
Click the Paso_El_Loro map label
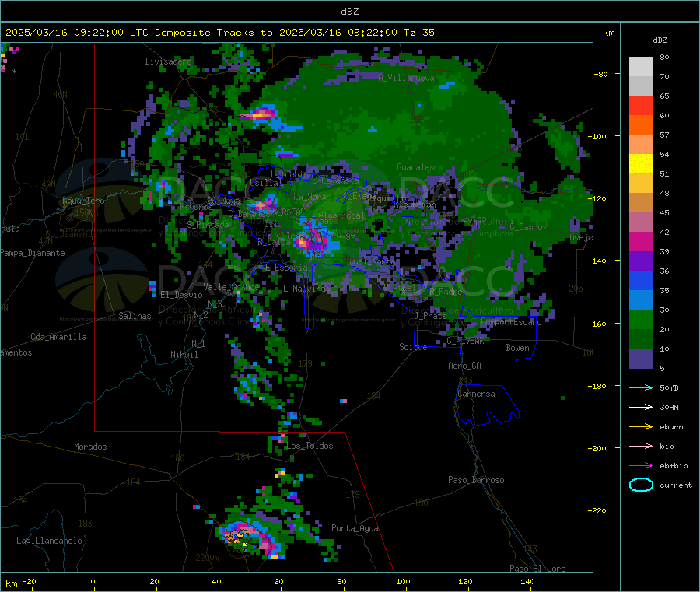537,569
